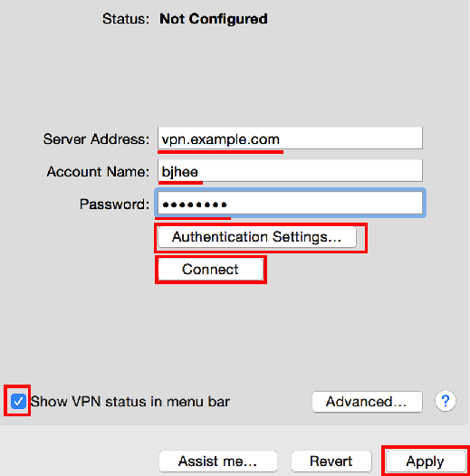Click the "Account Name:" label
470x476 pixels.
[98, 172]
